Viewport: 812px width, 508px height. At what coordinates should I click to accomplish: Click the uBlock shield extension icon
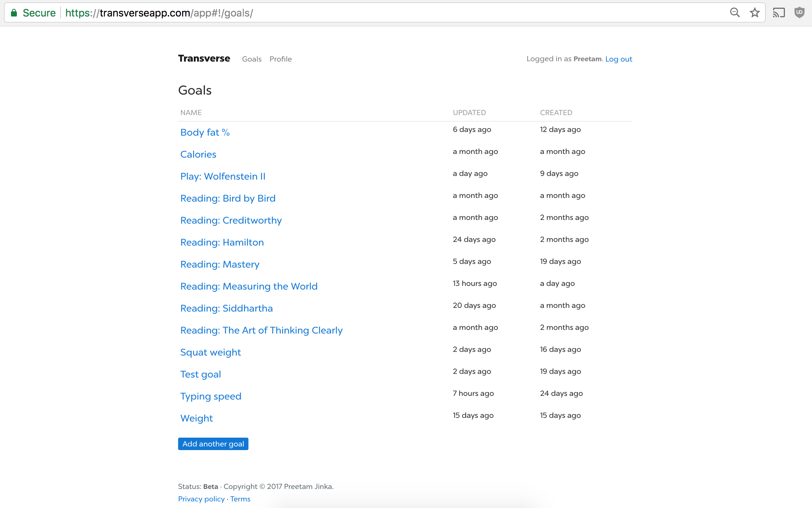point(799,13)
